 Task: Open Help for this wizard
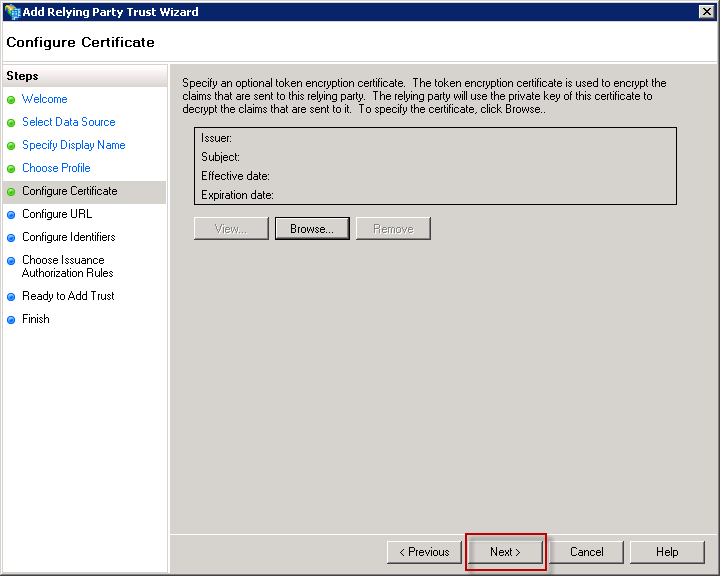click(667, 552)
